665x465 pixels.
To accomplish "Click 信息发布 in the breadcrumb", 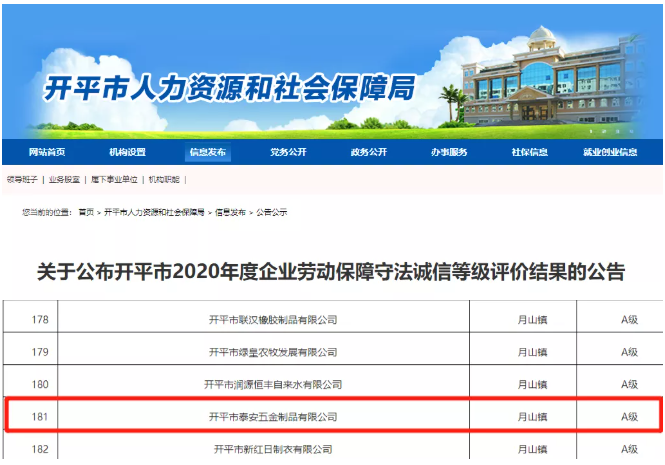I will (x=231, y=213).
